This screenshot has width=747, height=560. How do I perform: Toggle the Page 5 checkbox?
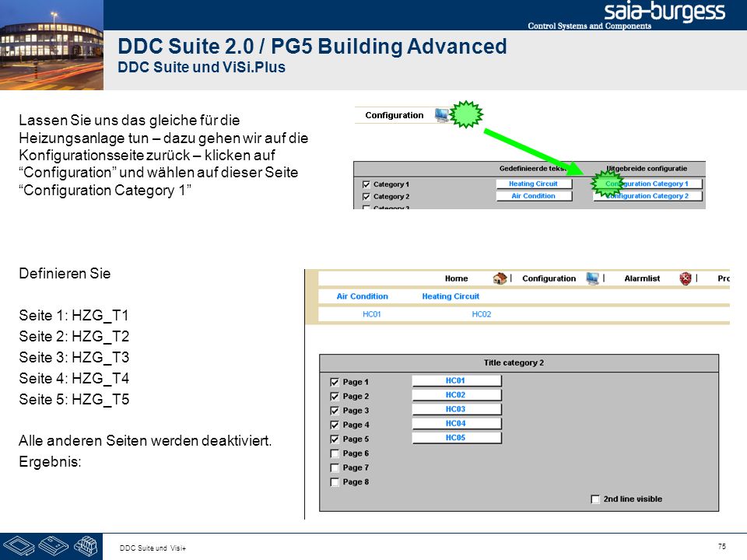tap(335, 439)
